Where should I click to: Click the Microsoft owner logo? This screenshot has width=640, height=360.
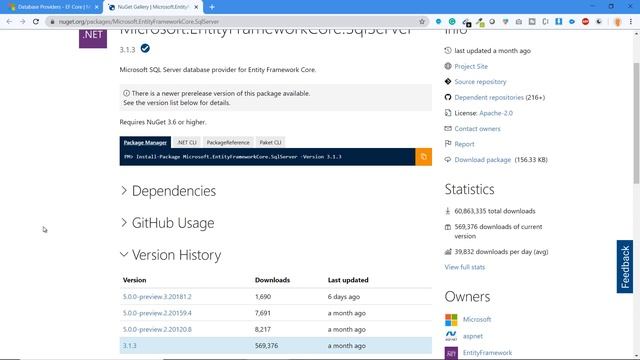point(451,320)
